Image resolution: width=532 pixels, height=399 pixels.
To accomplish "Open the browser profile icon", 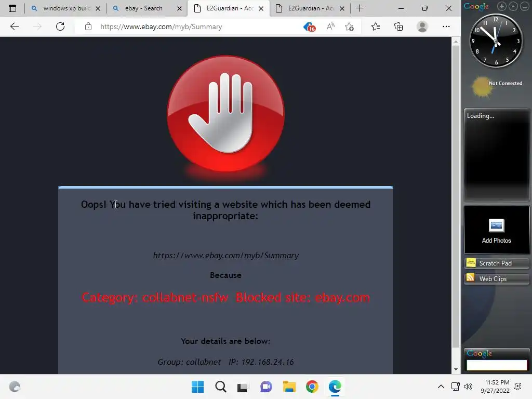I will tap(422, 26).
